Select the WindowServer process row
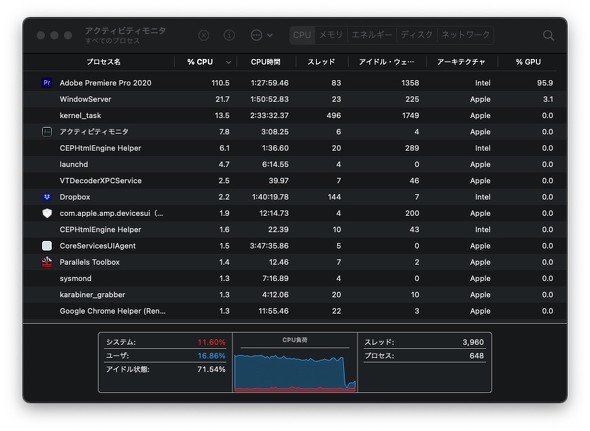 click(x=295, y=99)
